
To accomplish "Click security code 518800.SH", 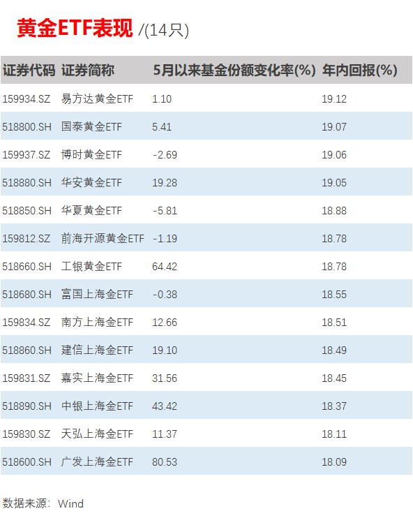I will 27,127.
